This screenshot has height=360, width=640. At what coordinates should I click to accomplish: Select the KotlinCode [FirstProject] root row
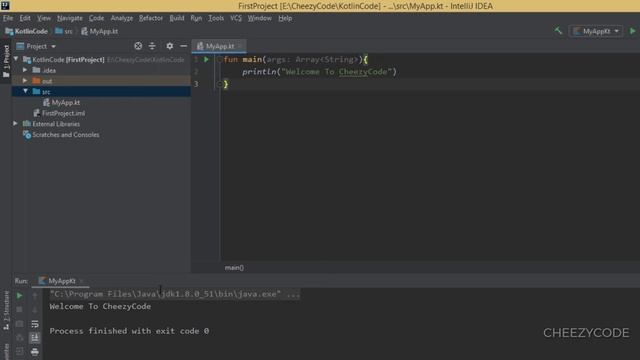pos(101,60)
